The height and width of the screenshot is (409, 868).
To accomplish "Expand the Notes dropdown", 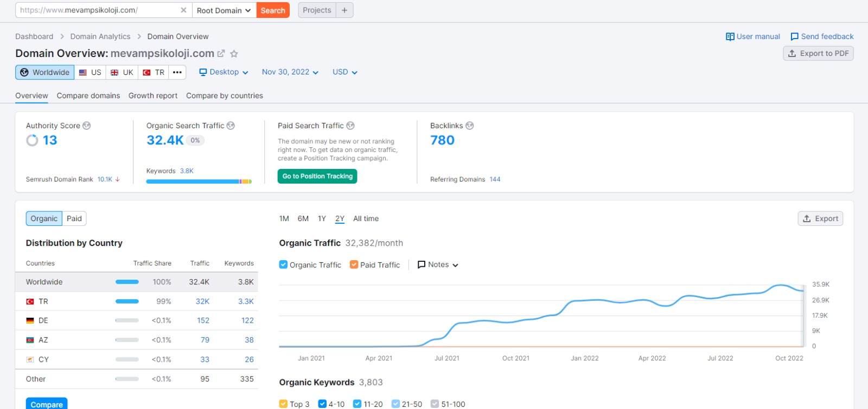I will [438, 265].
